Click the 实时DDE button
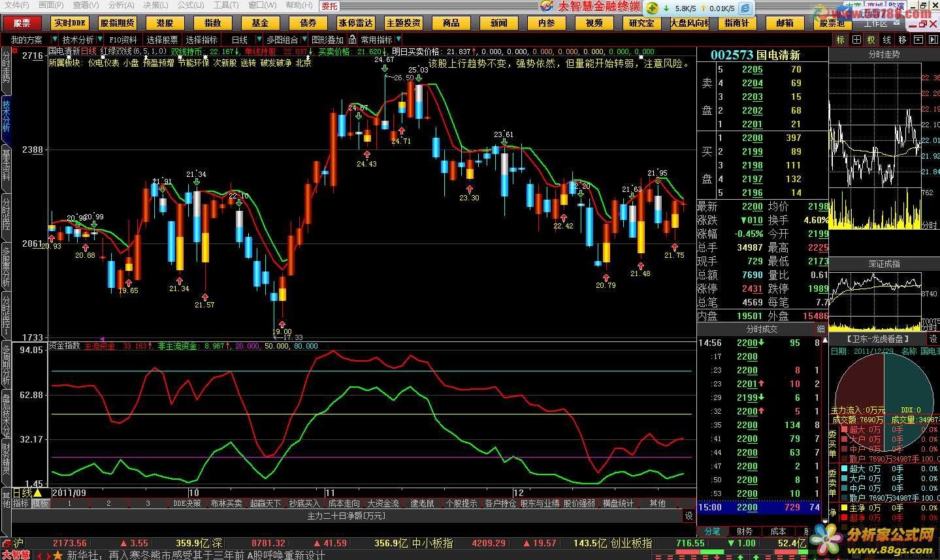 pos(70,23)
